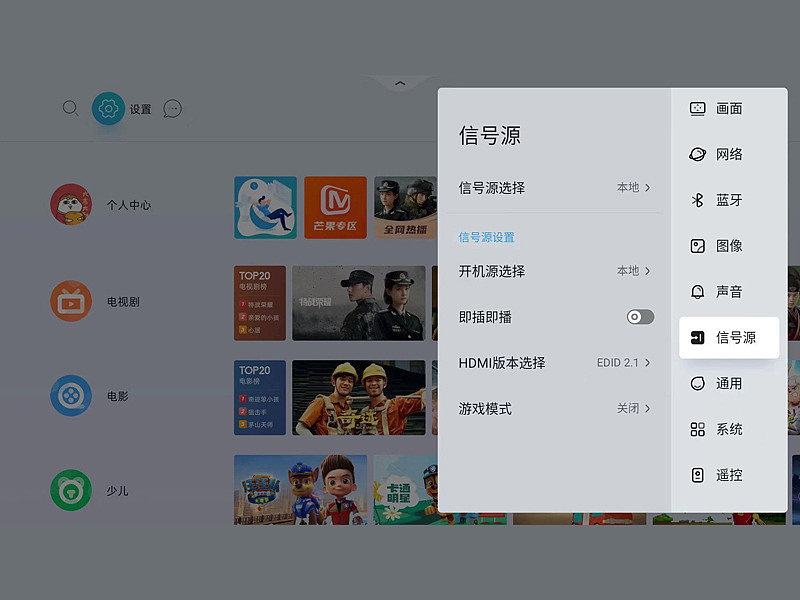Select 网络 in settings sidebar
Screen dimensions: 800x600
(728, 155)
